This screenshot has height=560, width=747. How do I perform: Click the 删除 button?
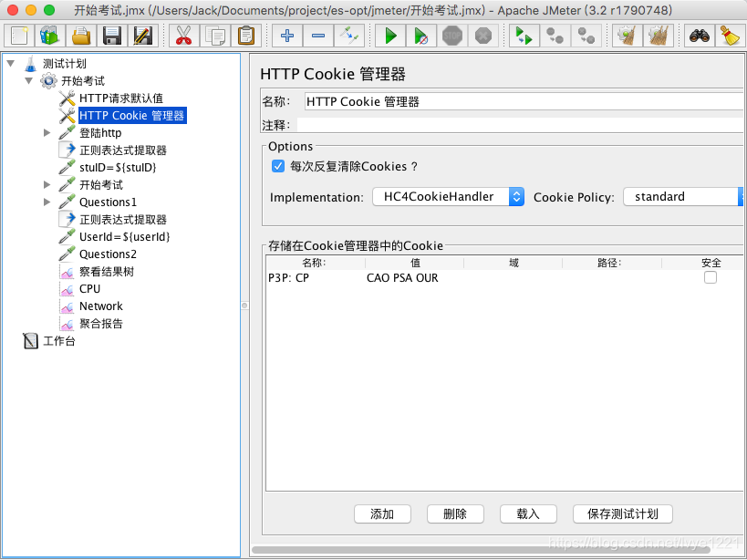pyautogui.click(x=455, y=513)
